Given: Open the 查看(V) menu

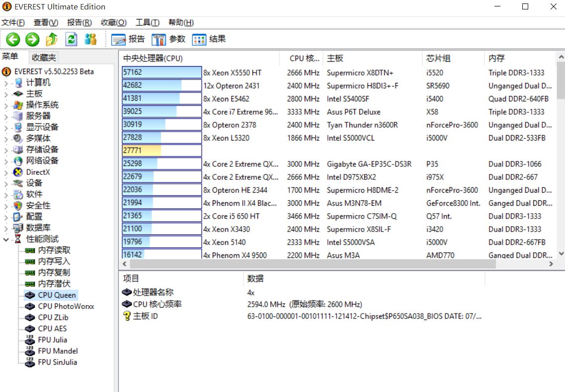Looking at the screenshot, I should (46, 23).
